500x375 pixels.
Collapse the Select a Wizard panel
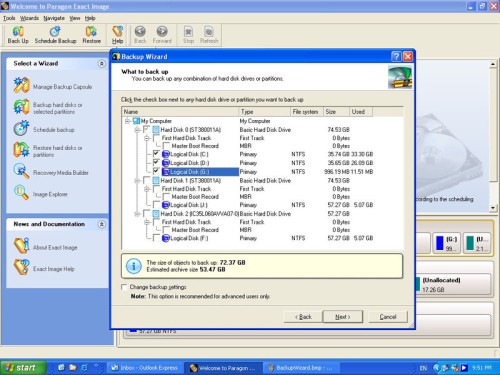(102, 64)
